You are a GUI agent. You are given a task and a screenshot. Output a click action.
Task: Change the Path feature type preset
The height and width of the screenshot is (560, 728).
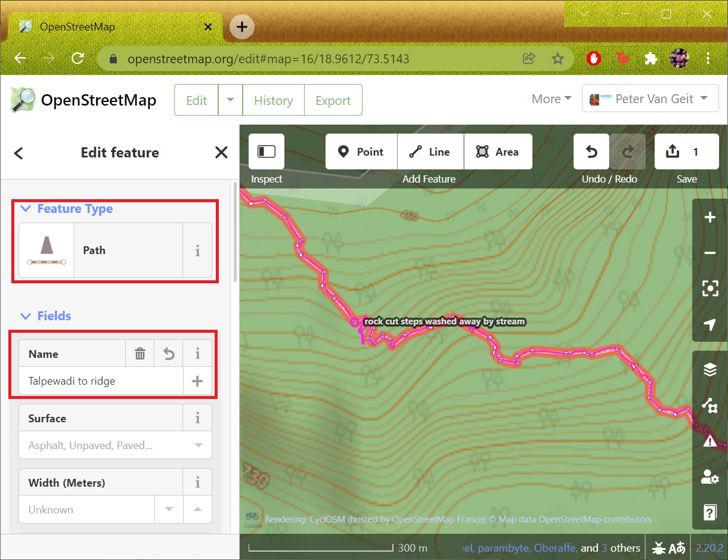tap(101, 250)
